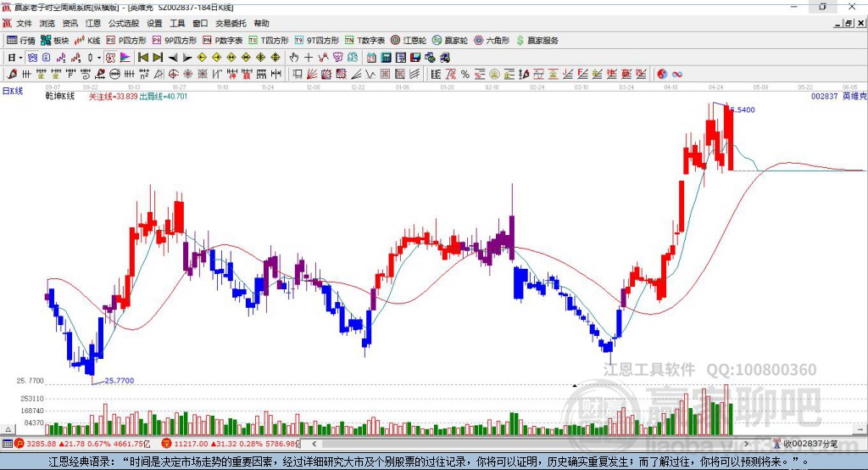Click the floppy disk save icon

(x=415, y=58)
